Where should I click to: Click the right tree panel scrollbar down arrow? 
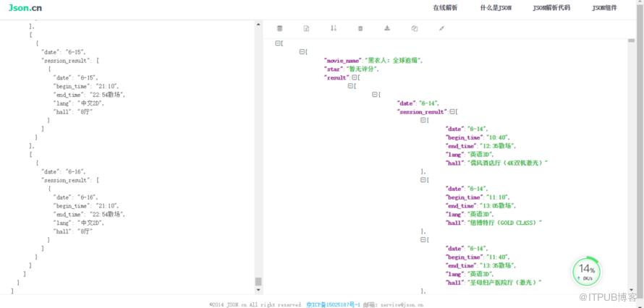631,290
